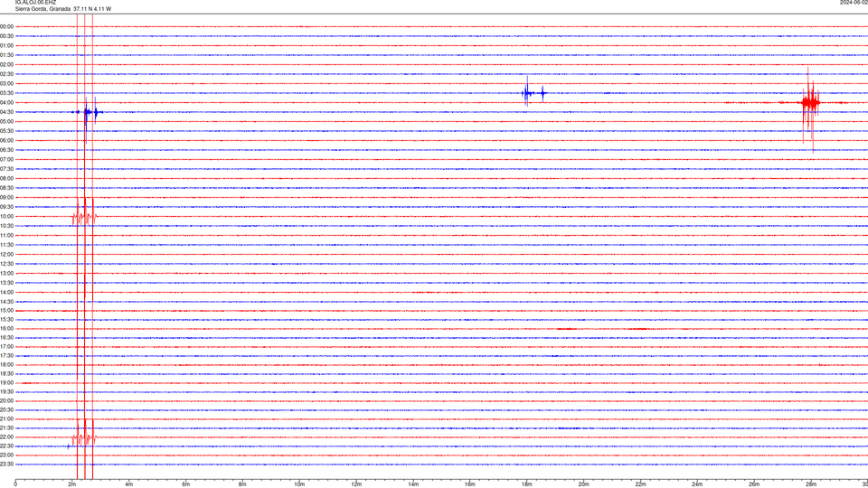Select the 18:00 time row label
The height and width of the screenshot is (488, 868).
click(7, 364)
